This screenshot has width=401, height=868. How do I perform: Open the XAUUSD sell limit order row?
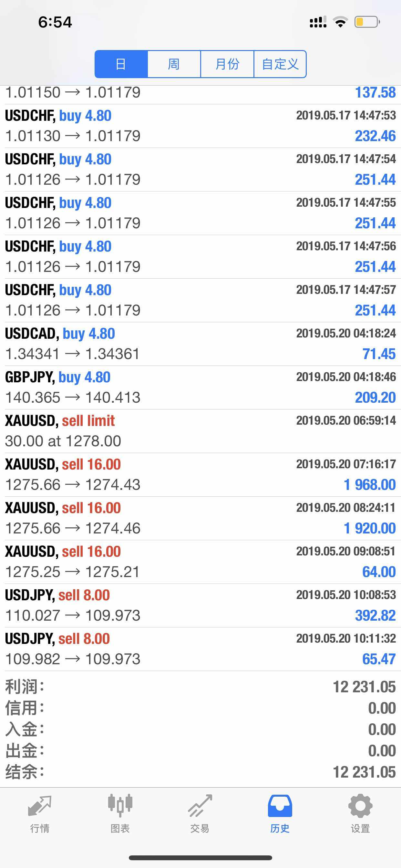(x=200, y=431)
